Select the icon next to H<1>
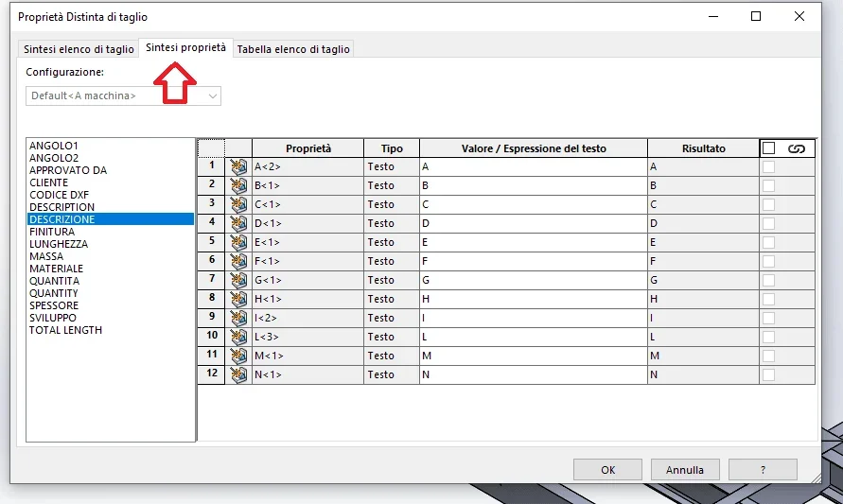843x504 pixels. tap(238, 299)
